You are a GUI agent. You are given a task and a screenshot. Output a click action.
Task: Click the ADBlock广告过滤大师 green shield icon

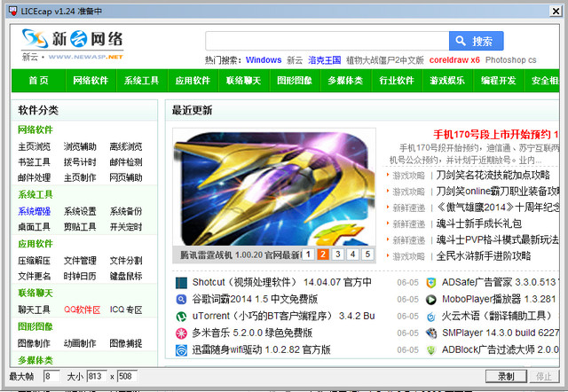(x=430, y=350)
